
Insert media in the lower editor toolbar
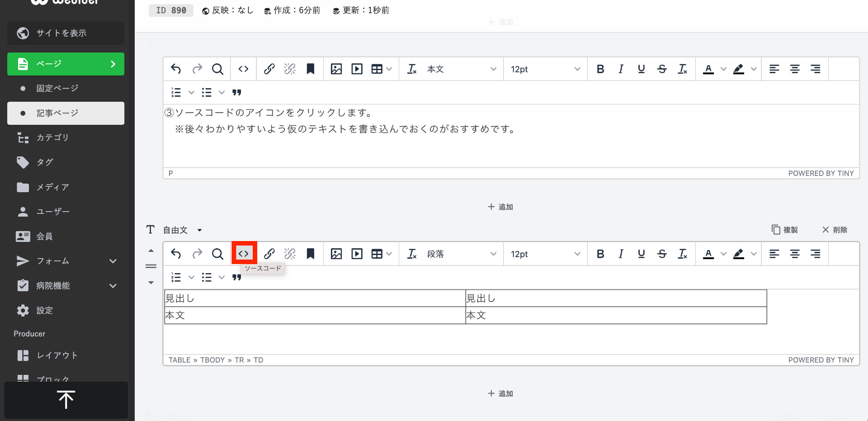click(x=357, y=254)
